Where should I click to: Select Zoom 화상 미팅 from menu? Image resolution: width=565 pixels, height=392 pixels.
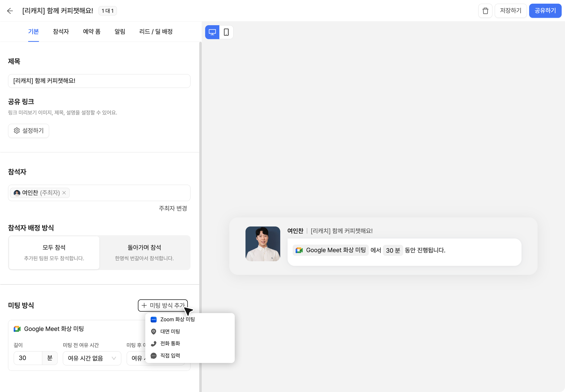pos(177,319)
